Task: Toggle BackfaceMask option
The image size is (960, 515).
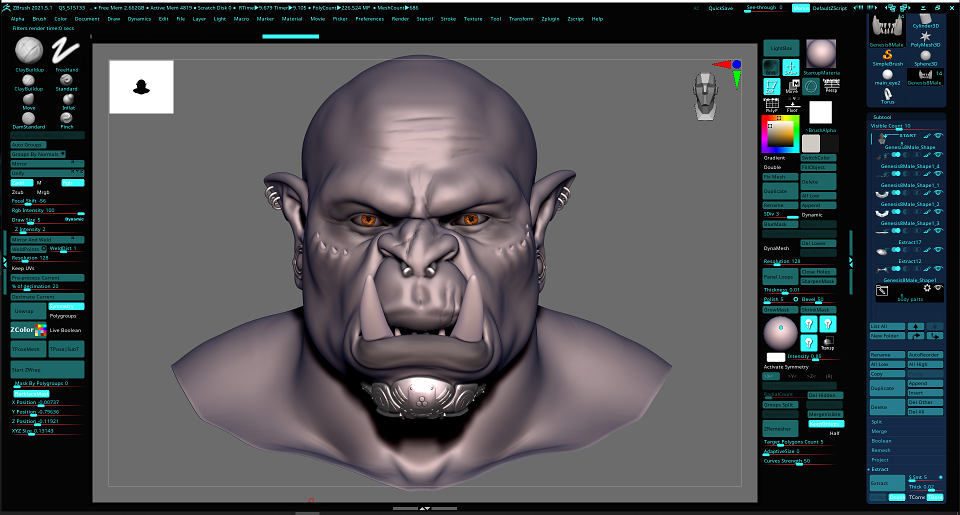Action: 31,394
